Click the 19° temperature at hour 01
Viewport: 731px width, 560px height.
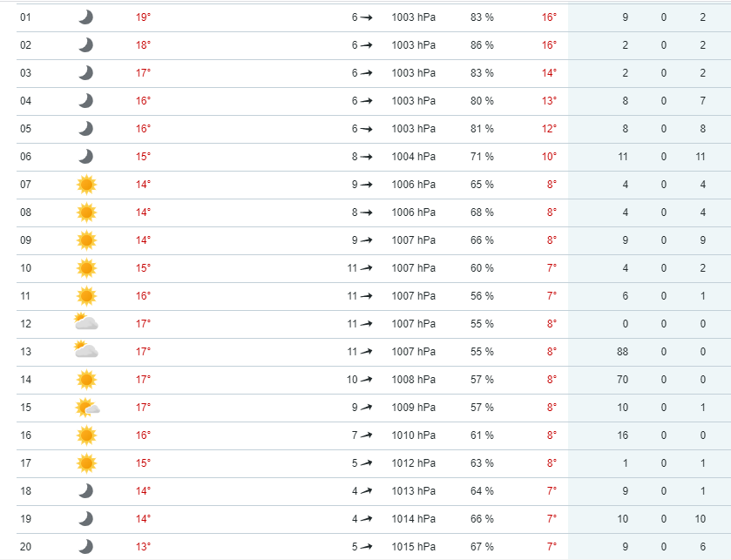click(143, 17)
